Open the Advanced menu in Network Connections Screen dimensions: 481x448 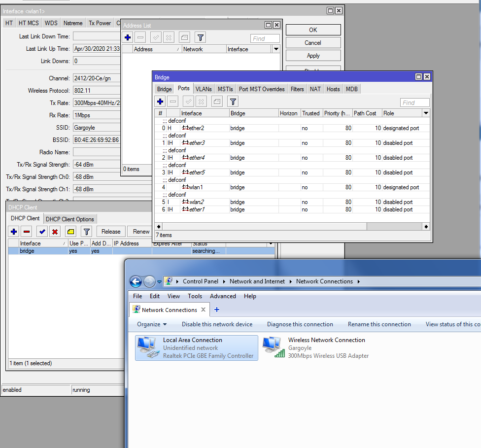[223, 296]
